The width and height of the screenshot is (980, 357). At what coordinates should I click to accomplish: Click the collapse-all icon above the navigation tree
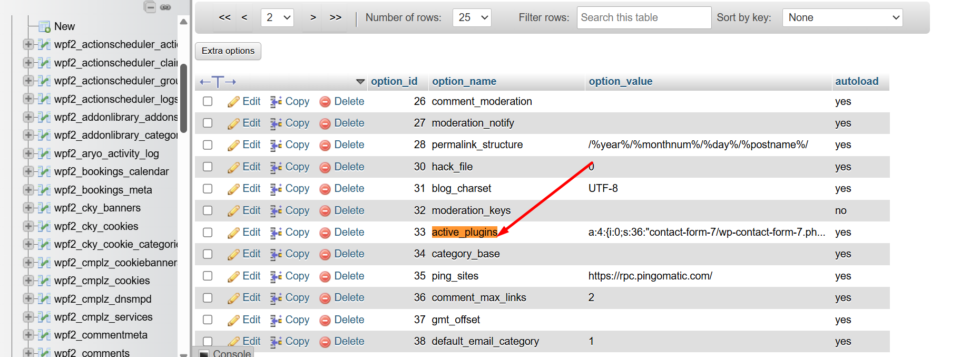(150, 7)
